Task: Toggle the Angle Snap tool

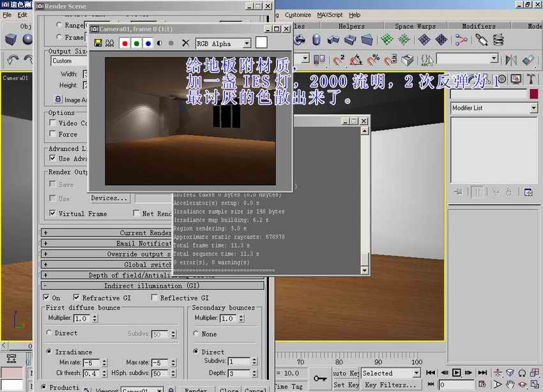Action: coord(356,59)
